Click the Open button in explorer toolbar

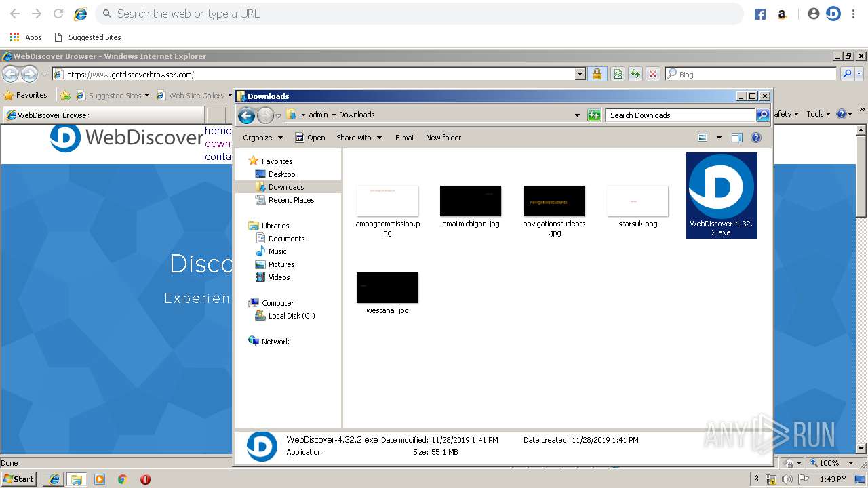(311, 138)
